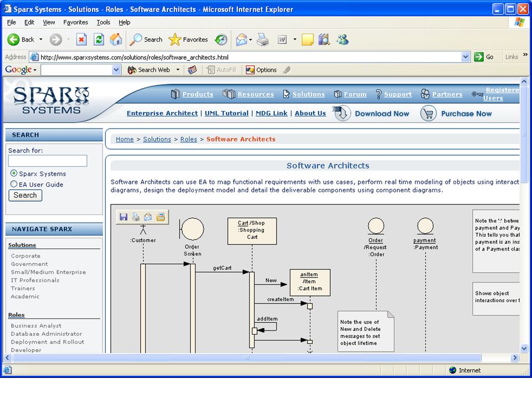The width and height of the screenshot is (532, 399).
Task: Refresh the page with the green arrows icon
Action: pyautogui.click(x=99, y=40)
